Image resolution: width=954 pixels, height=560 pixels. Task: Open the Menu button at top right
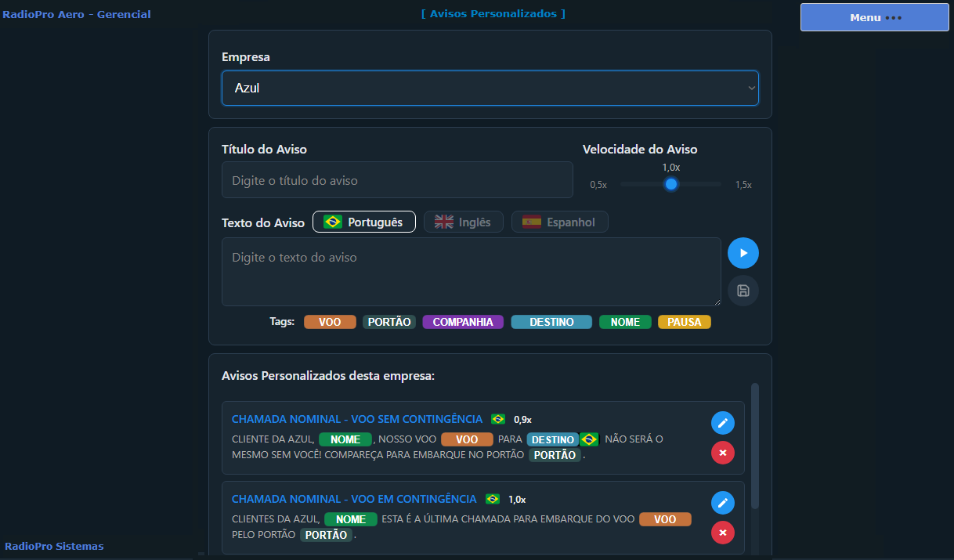874,17
